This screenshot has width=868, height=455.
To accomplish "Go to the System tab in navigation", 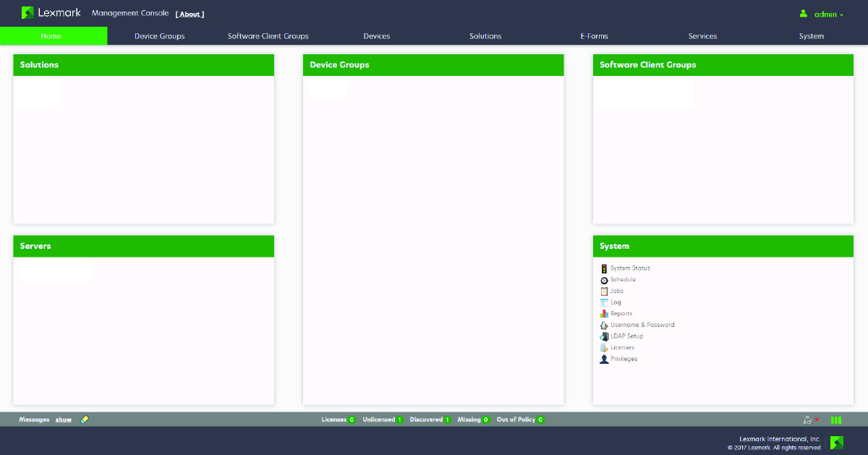I will [812, 36].
